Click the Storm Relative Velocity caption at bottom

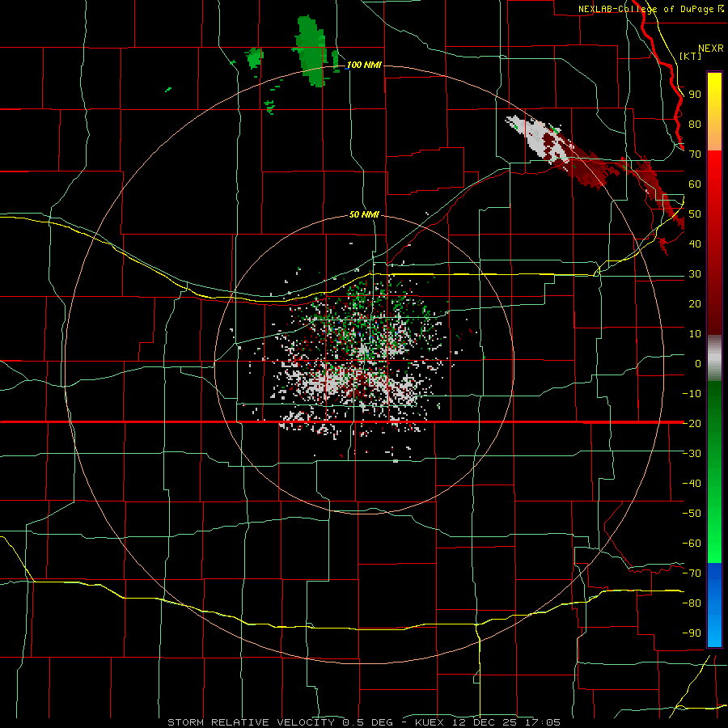363,722
